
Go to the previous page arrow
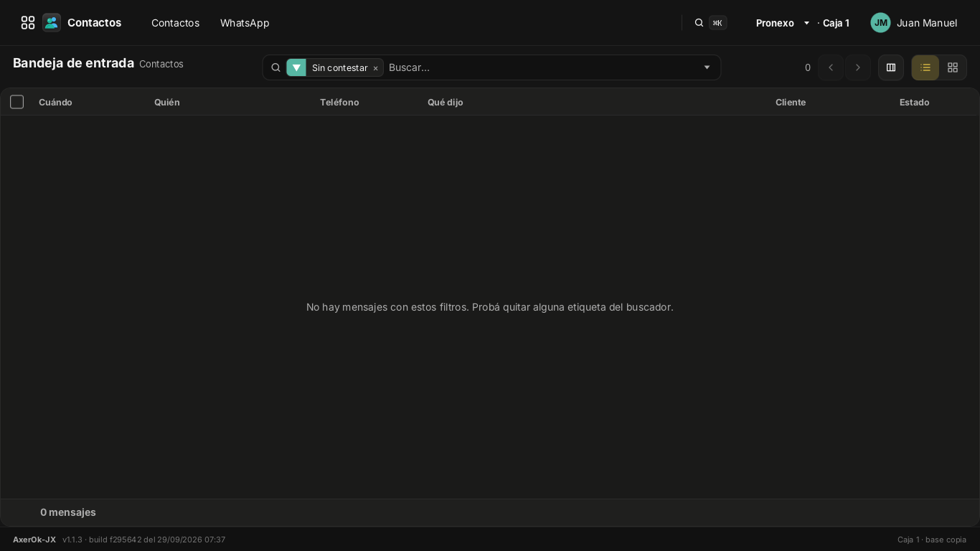pyautogui.click(x=831, y=67)
